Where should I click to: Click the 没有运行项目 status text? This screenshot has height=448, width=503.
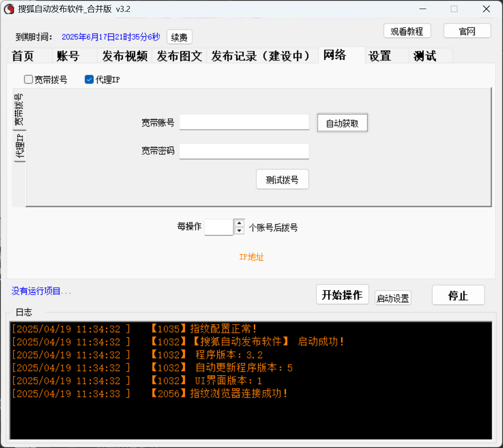point(41,291)
